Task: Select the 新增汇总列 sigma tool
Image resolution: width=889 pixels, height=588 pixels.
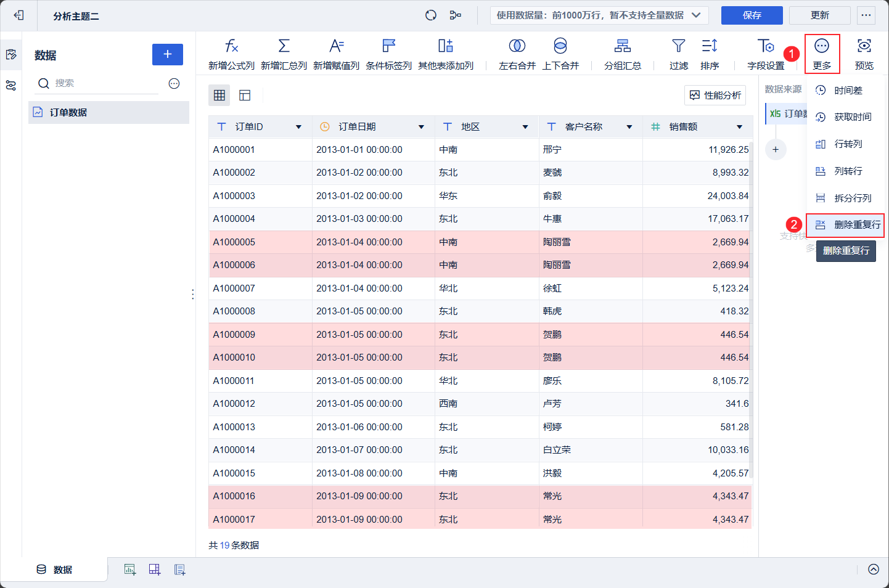Action: click(x=284, y=54)
